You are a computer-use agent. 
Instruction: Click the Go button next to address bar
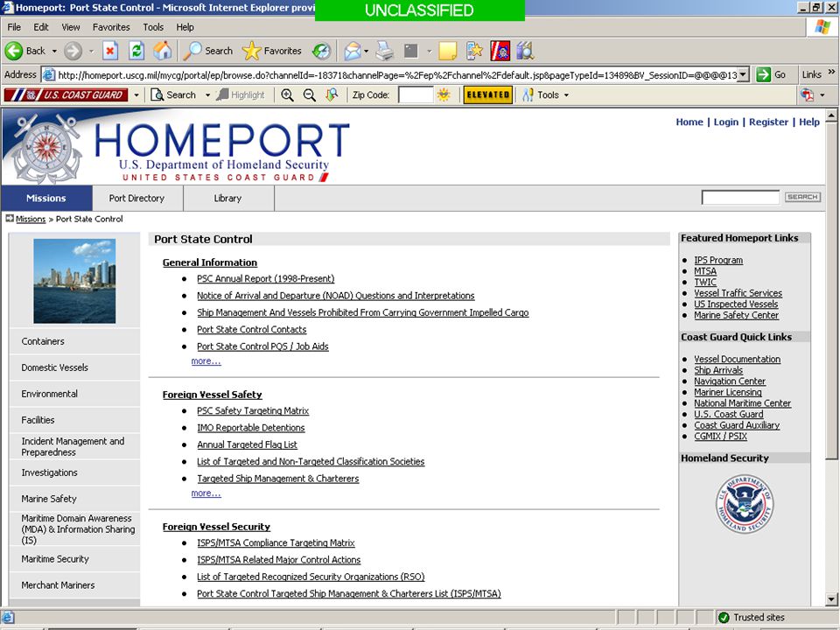(771, 74)
